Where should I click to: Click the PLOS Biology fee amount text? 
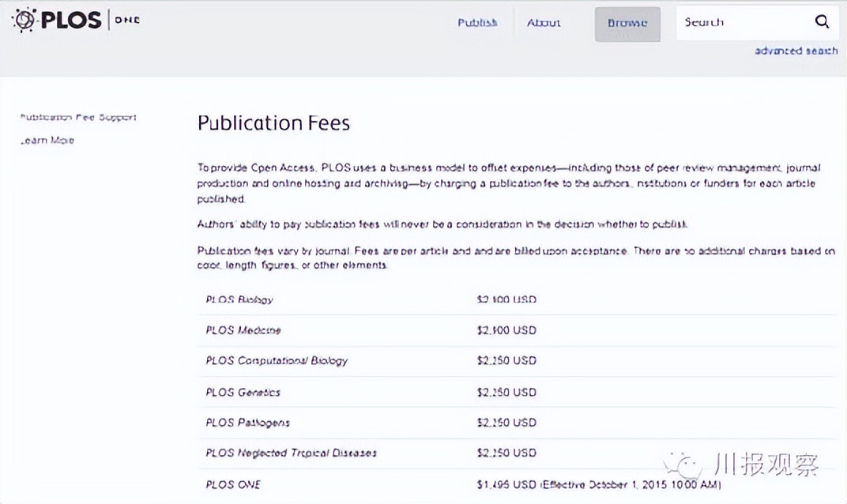pos(506,299)
